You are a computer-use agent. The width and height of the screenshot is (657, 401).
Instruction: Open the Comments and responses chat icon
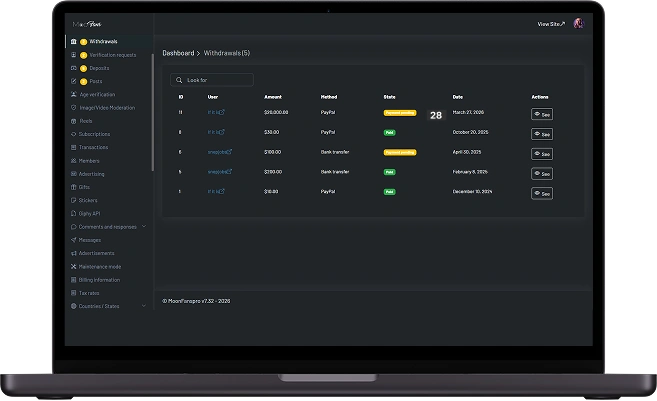pos(74,227)
